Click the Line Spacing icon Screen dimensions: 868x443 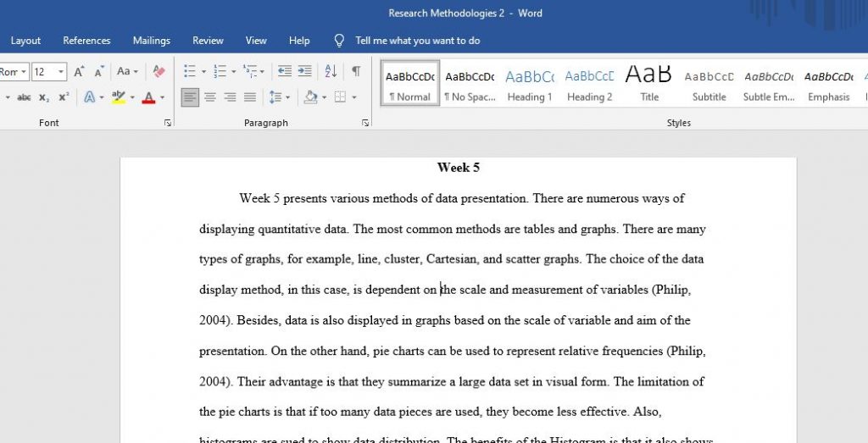pos(275,97)
